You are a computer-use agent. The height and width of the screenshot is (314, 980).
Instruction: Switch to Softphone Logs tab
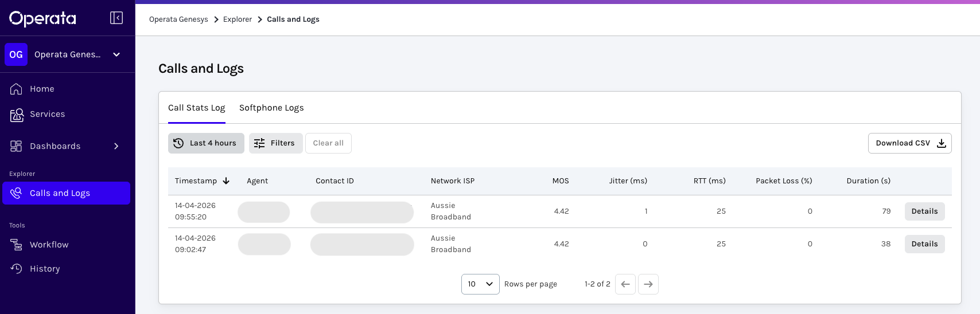tap(271, 108)
